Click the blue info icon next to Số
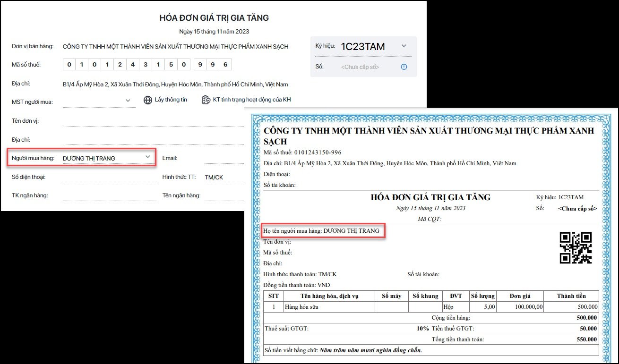 tap(404, 67)
